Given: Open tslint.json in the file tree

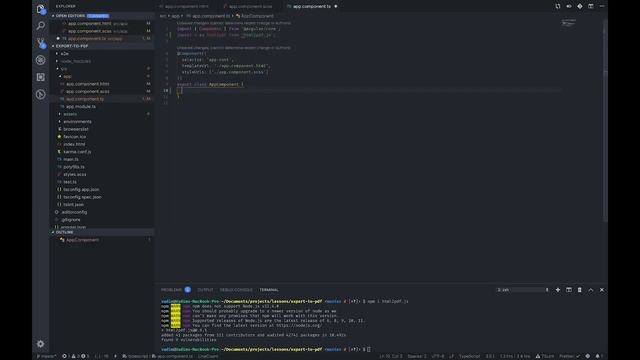Looking at the screenshot, I should [x=73, y=204].
